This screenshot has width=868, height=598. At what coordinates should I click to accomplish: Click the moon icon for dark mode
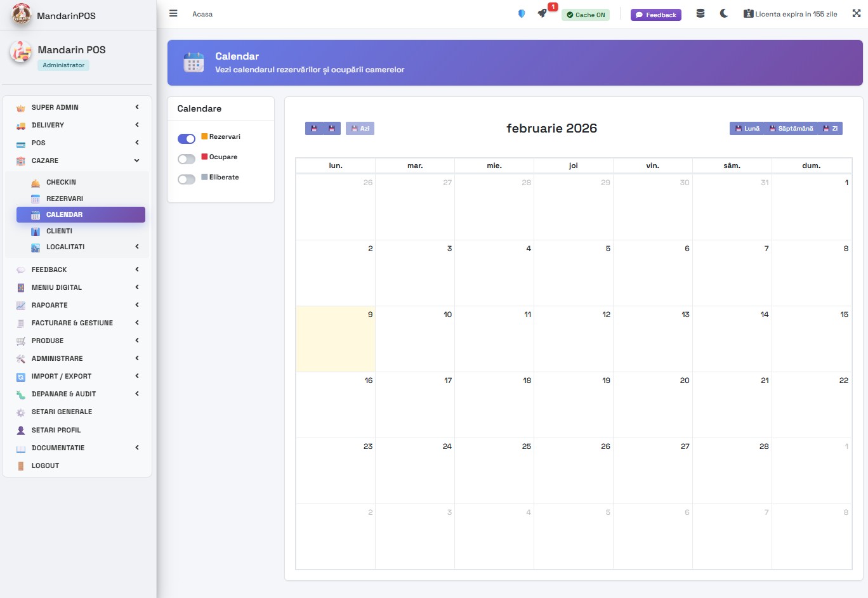click(x=724, y=13)
